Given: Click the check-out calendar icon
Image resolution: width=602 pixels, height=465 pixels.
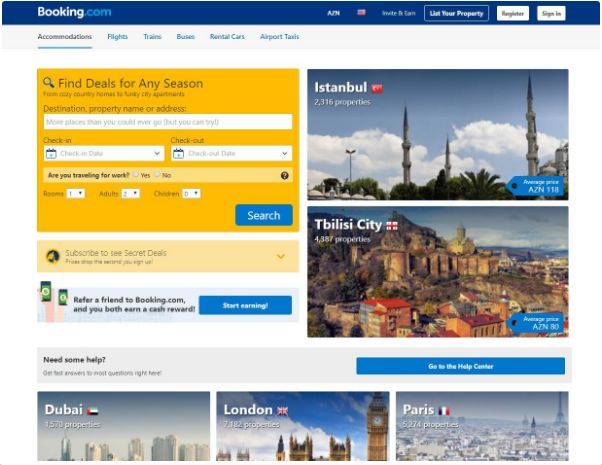Looking at the screenshot, I should coord(178,154).
